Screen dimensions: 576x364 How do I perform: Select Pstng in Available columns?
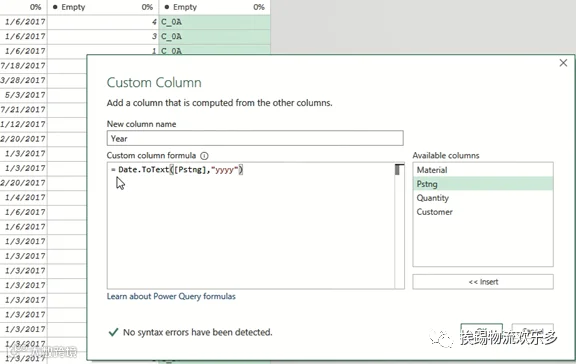(483, 184)
